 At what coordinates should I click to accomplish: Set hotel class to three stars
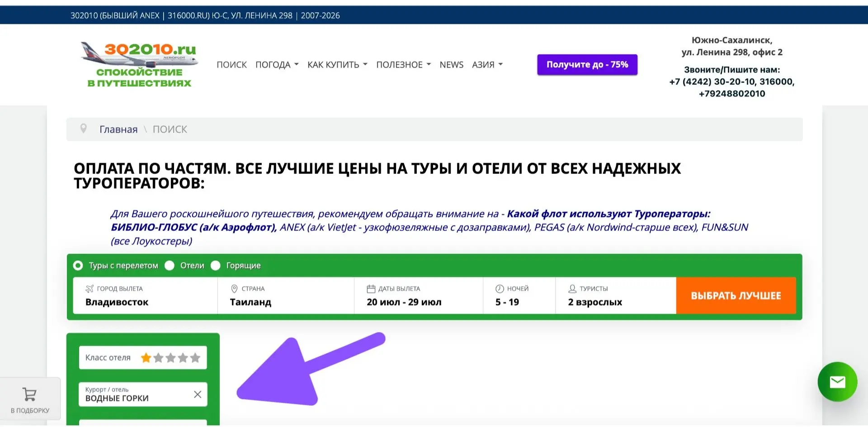[170, 358]
